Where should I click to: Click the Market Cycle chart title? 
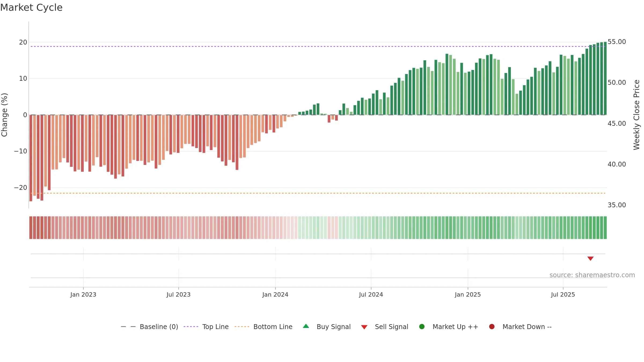click(31, 8)
